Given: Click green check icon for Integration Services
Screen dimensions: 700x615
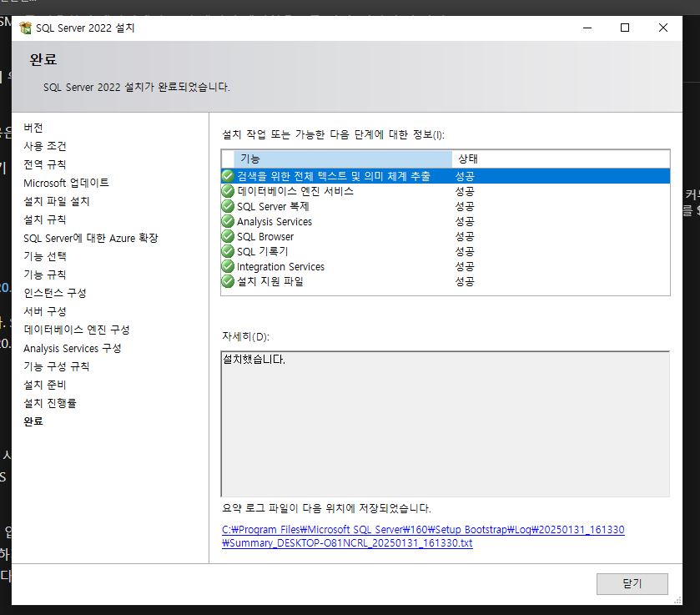Looking at the screenshot, I should coord(228,267).
